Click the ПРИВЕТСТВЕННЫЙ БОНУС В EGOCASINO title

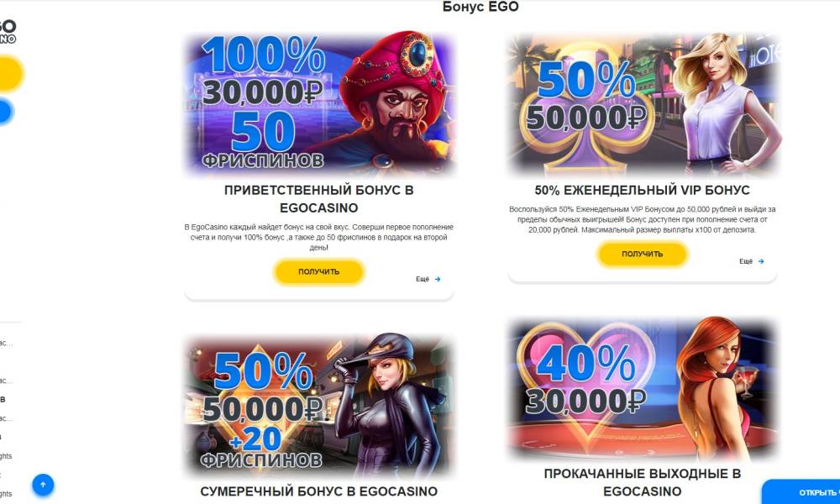pos(319,199)
